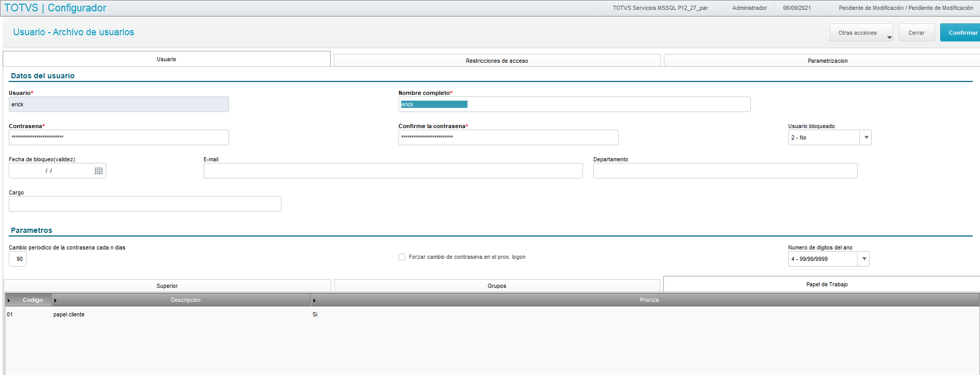Click sort arrow beside Prioriza column header
The height and width of the screenshot is (375, 980).
pyautogui.click(x=315, y=300)
